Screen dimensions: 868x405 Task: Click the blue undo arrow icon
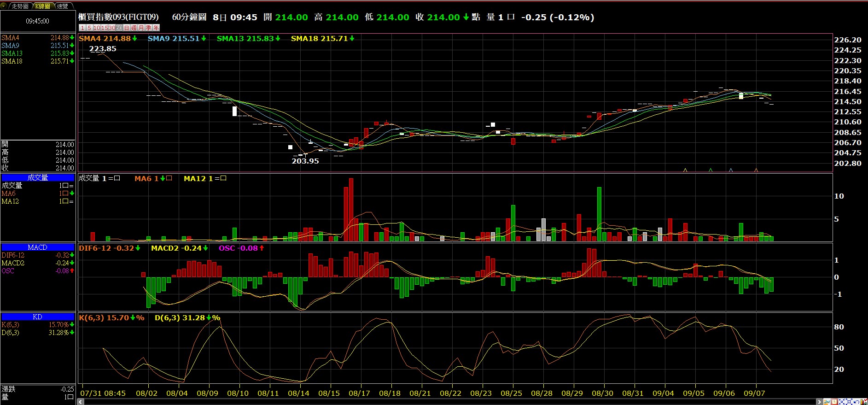click(856, 402)
